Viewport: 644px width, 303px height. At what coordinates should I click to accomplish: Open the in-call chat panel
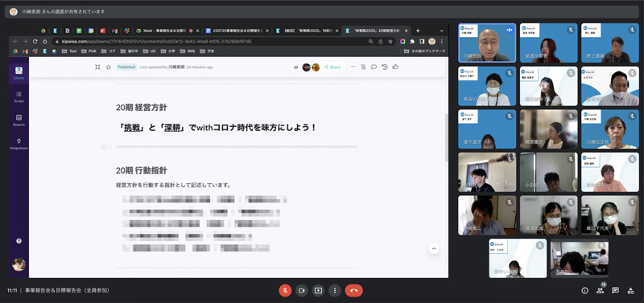[615, 290]
